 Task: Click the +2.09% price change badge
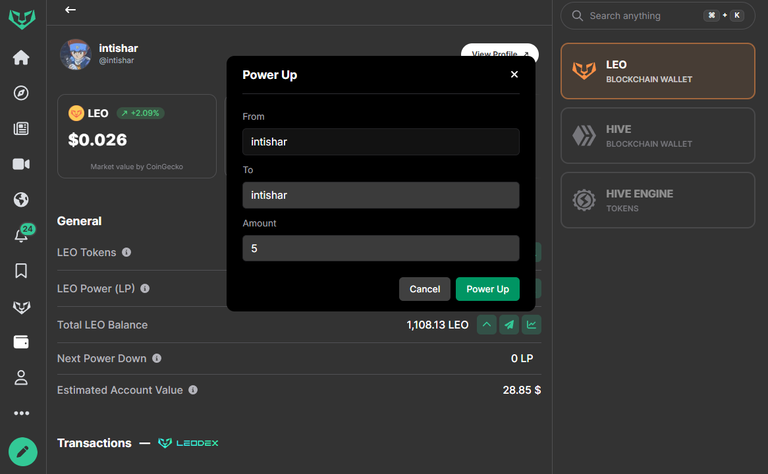click(141, 113)
